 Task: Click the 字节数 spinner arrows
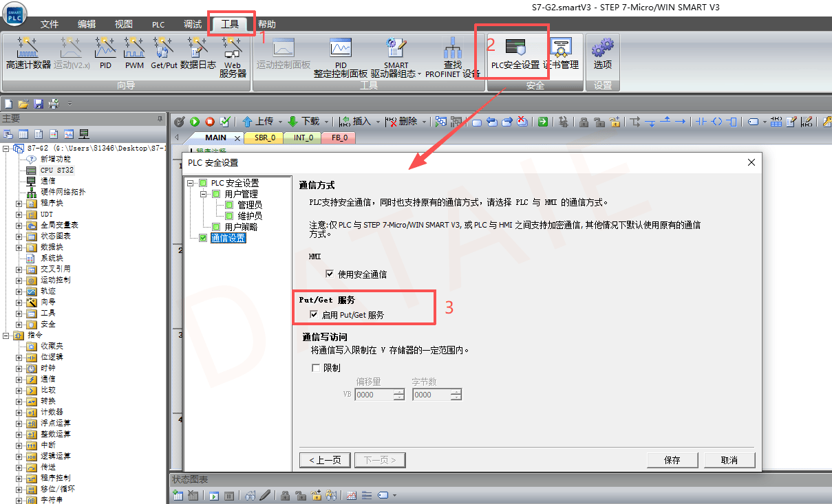[x=456, y=395]
